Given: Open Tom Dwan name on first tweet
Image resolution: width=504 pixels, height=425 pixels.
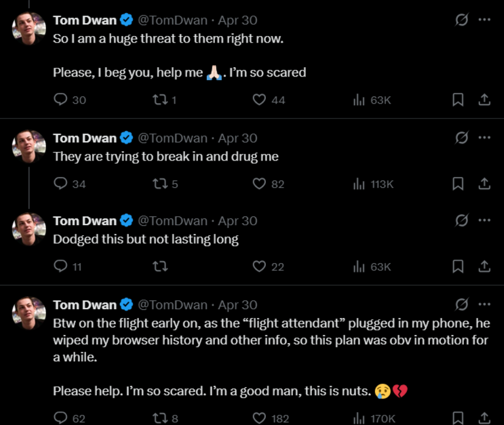Looking at the screenshot, I should [85, 20].
